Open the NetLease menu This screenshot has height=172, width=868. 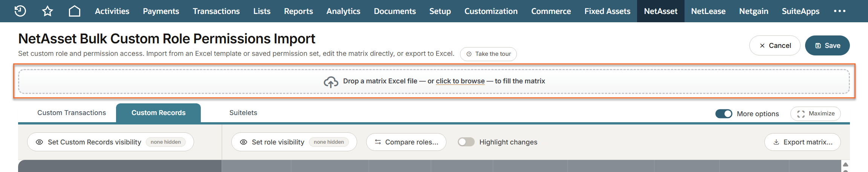tap(708, 11)
